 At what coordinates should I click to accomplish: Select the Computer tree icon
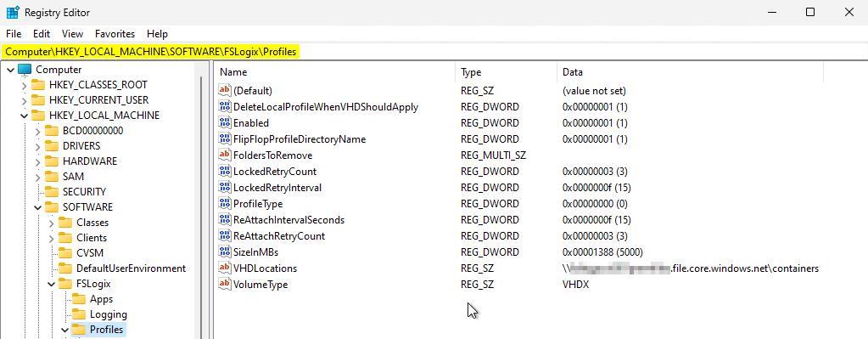click(x=25, y=70)
